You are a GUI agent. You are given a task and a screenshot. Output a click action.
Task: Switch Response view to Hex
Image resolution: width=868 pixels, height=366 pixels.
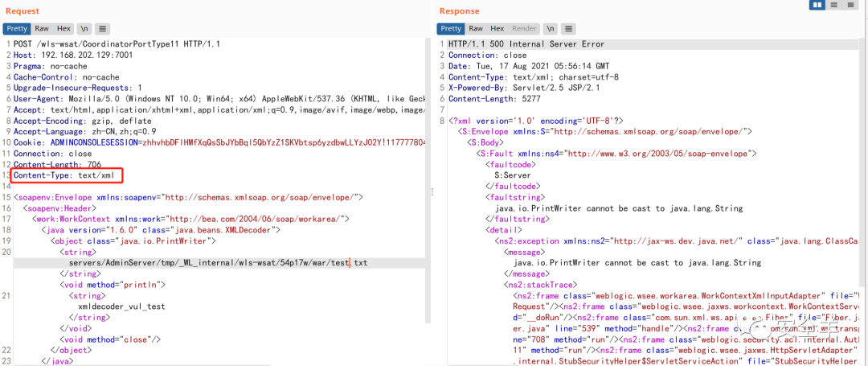coord(497,29)
